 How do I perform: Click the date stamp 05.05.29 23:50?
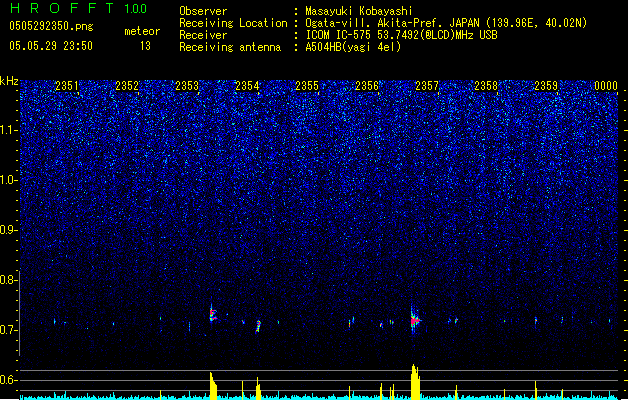(x=51, y=46)
